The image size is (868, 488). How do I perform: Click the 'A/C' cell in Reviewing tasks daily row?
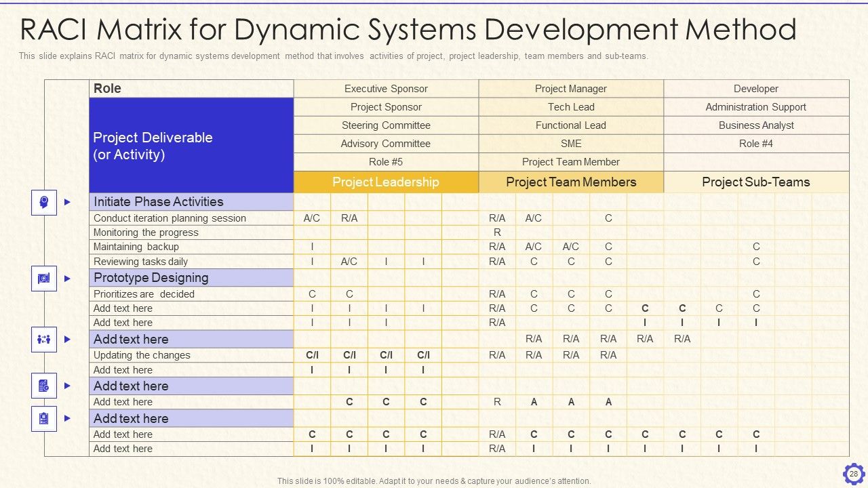coord(349,262)
